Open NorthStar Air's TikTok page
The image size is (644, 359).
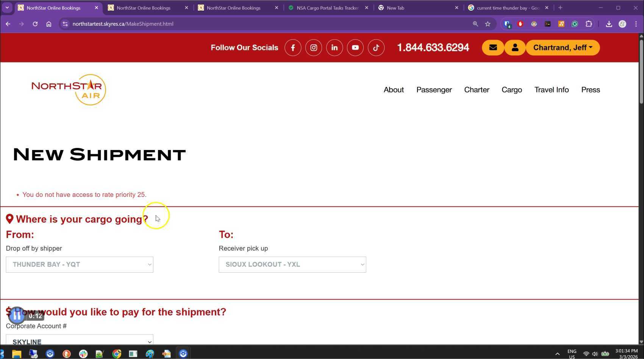pyautogui.click(x=376, y=48)
